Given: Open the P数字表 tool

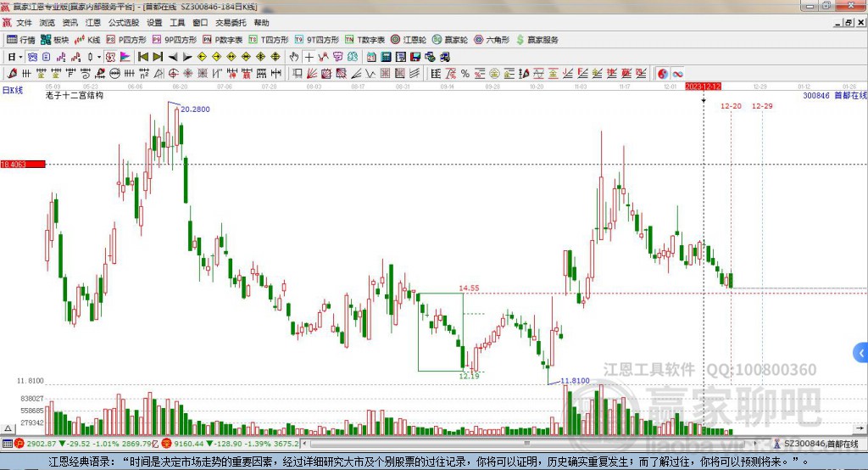Looking at the screenshot, I should click(223, 40).
